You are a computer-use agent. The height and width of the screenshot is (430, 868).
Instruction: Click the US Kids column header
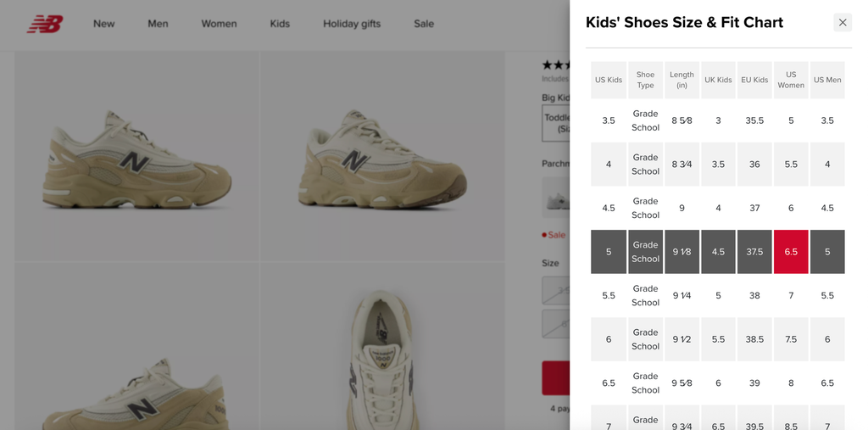point(609,80)
